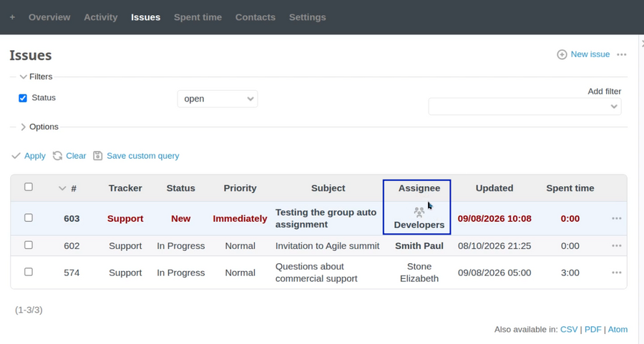The height and width of the screenshot is (344, 644).
Task: Open subject Testing the group auto assignment
Action: click(326, 218)
